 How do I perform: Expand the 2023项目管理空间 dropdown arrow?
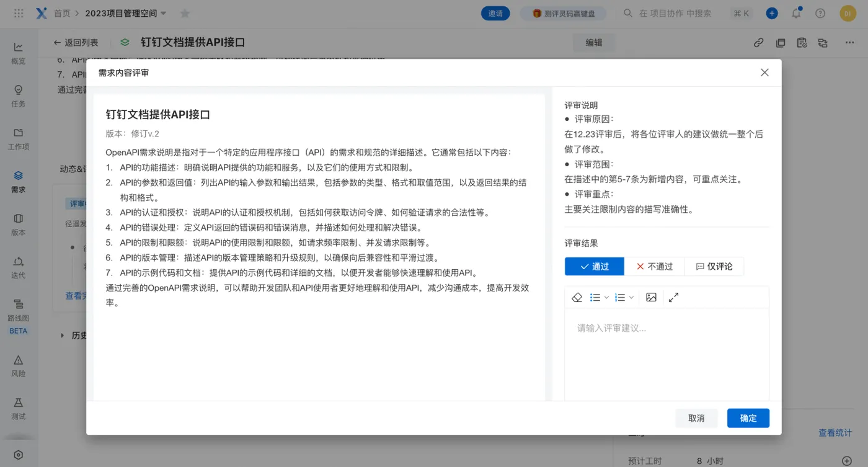coord(163,13)
